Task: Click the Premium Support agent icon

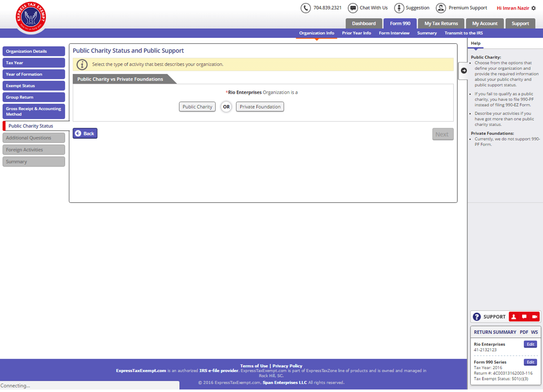Action: (441, 8)
